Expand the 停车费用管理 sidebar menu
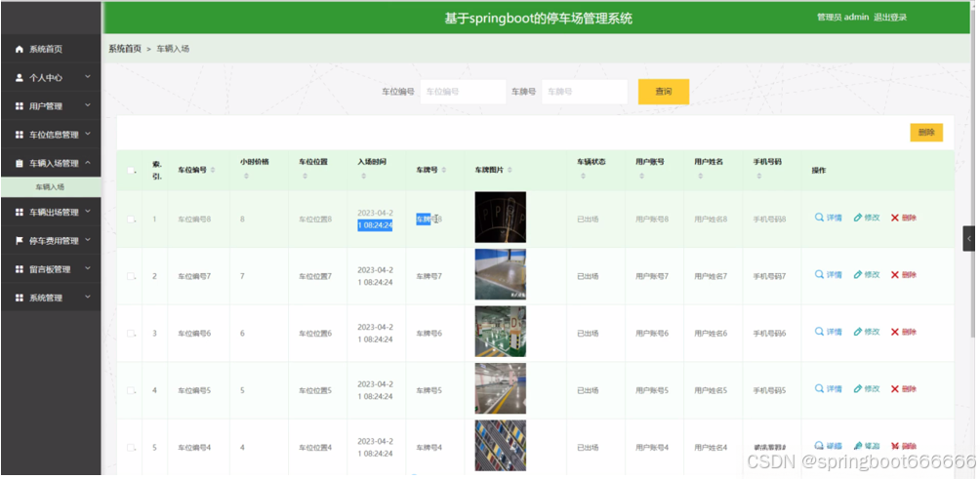The image size is (980, 479). 51,240
